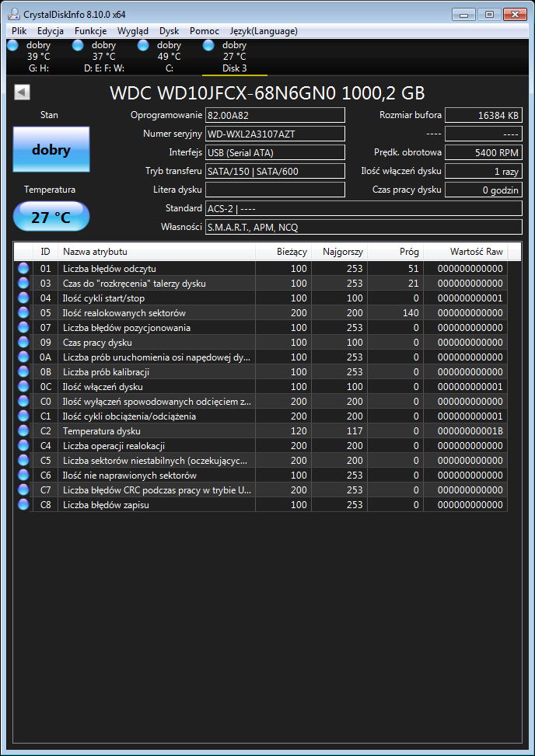This screenshot has height=756, width=535.
Task: Click status orb of attribute C1
Action: point(23,416)
